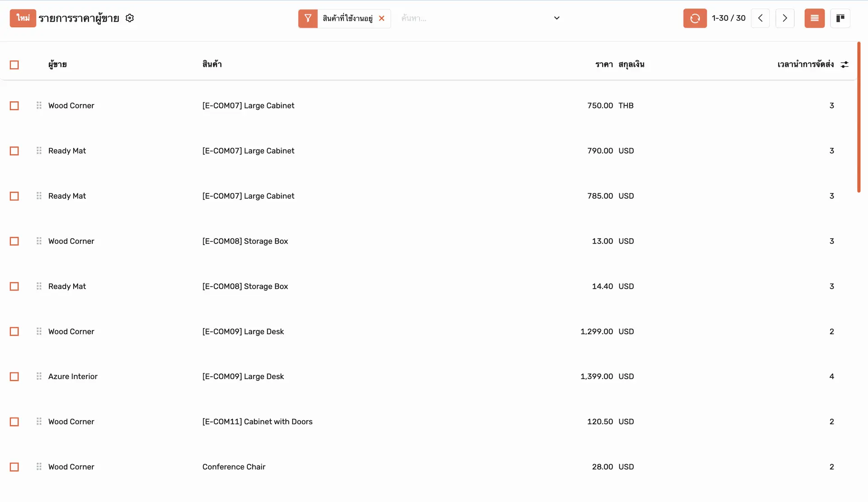Image resolution: width=868 pixels, height=502 pixels.
Task: Check the Ready Mat 785.00 row checkbox
Action: [14, 196]
